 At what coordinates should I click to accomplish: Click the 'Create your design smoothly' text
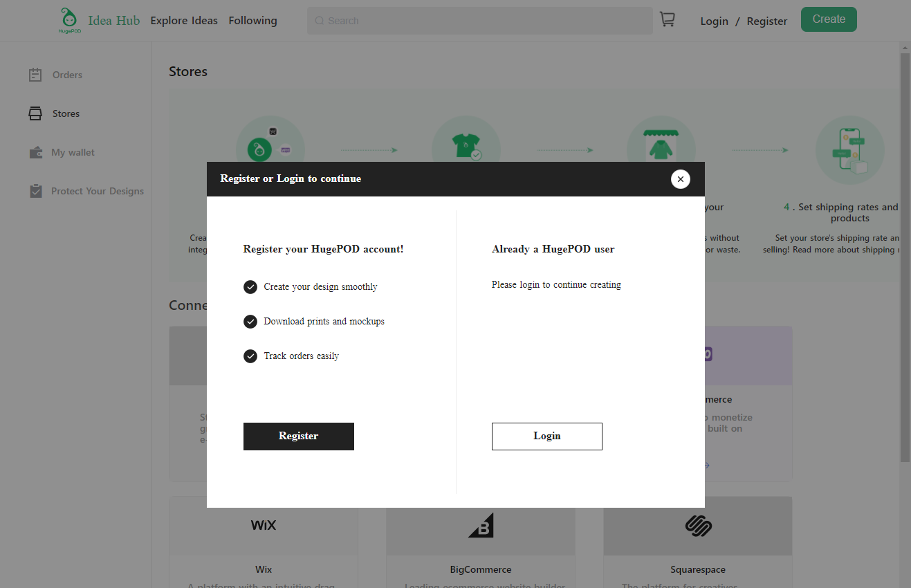[x=320, y=287]
